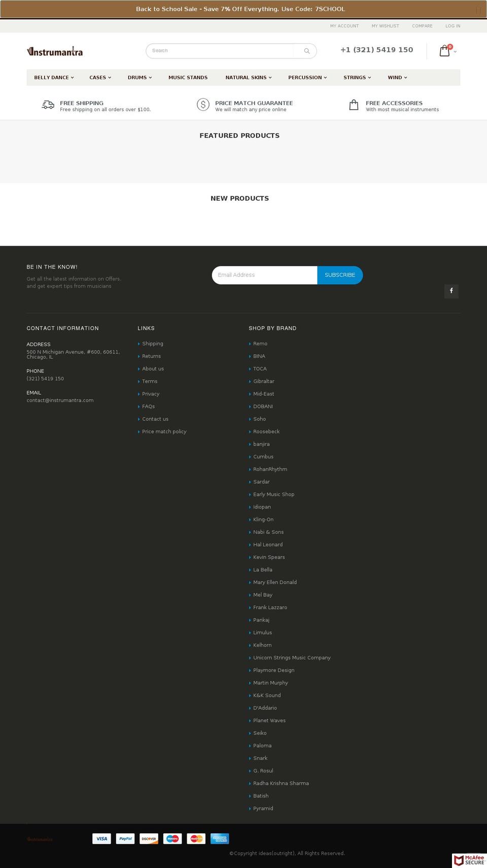Shop the Mary Ellen Donald brand

tap(275, 582)
